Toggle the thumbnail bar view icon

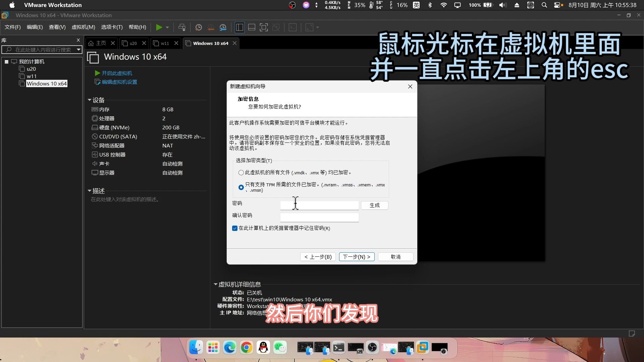click(252, 27)
